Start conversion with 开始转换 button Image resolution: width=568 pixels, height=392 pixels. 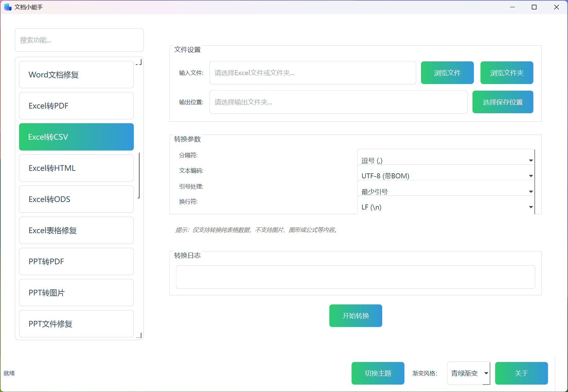click(355, 316)
